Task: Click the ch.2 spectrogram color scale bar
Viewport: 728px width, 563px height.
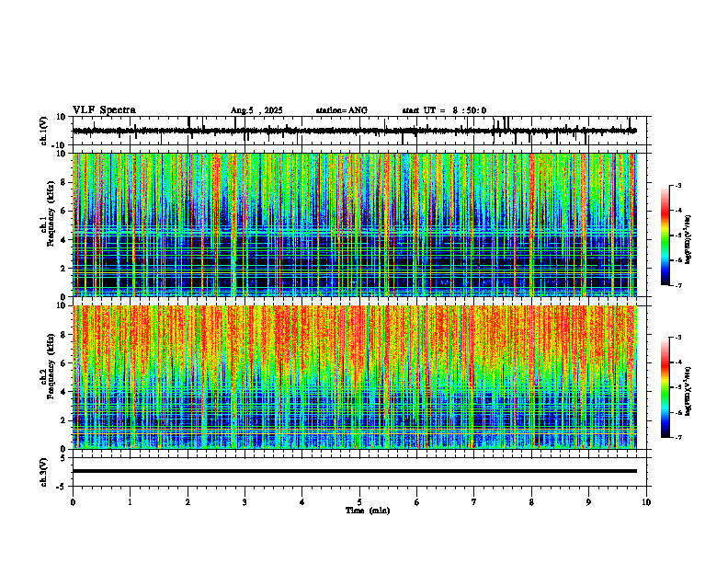Action: (x=665, y=387)
